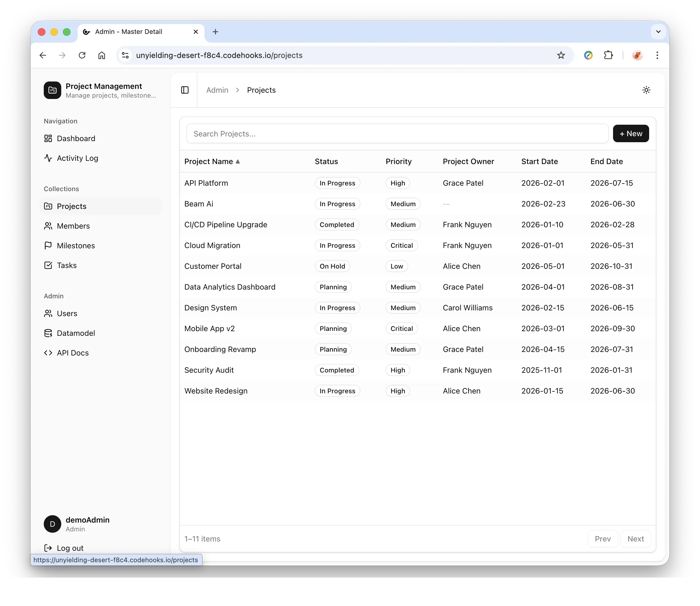Select the Tasks collection icon
The height and width of the screenshot is (606, 700).
pyautogui.click(x=48, y=265)
